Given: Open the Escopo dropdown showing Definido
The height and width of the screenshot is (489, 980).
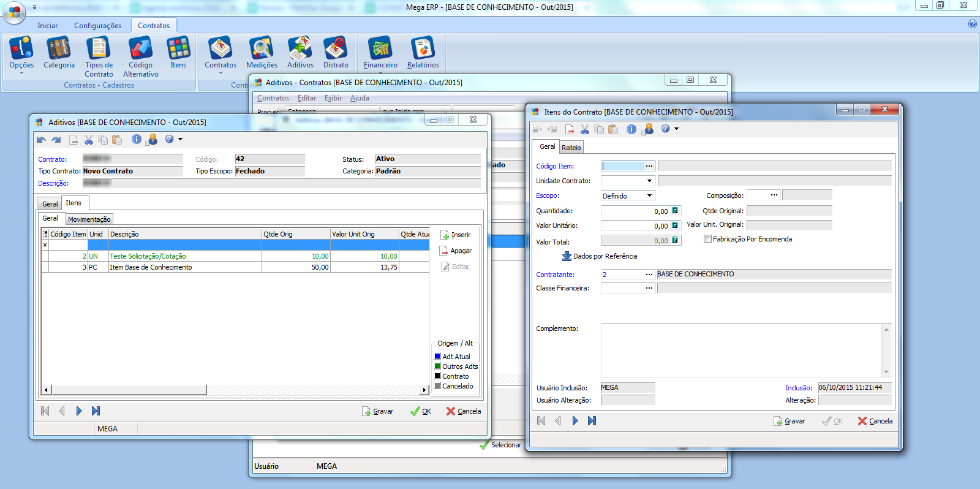Looking at the screenshot, I should click(x=649, y=195).
